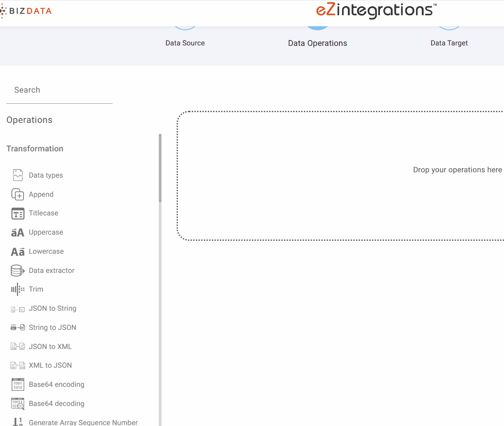Switch to the Data Operations step
The image size is (504, 426).
(x=317, y=43)
